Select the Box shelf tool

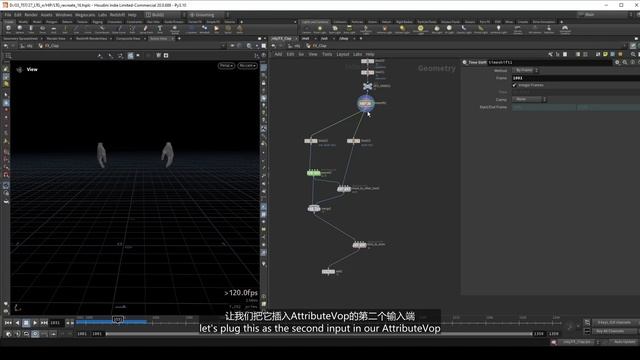click(8, 29)
